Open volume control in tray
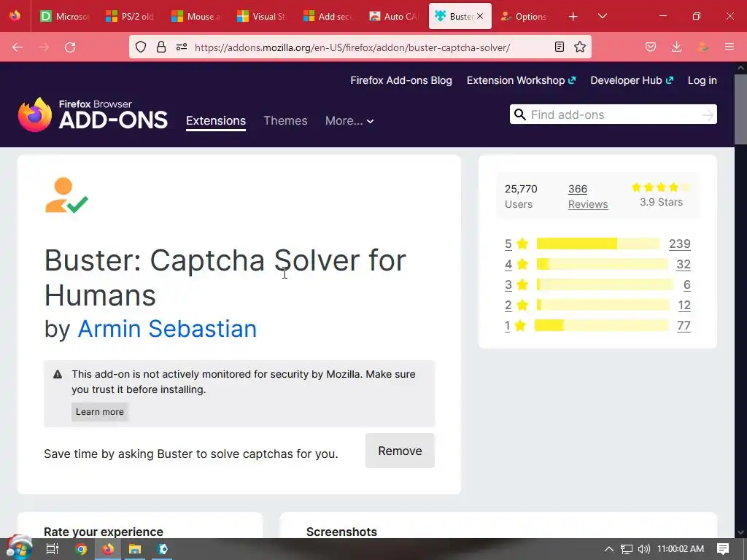747x560 pixels. click(643, 549)
